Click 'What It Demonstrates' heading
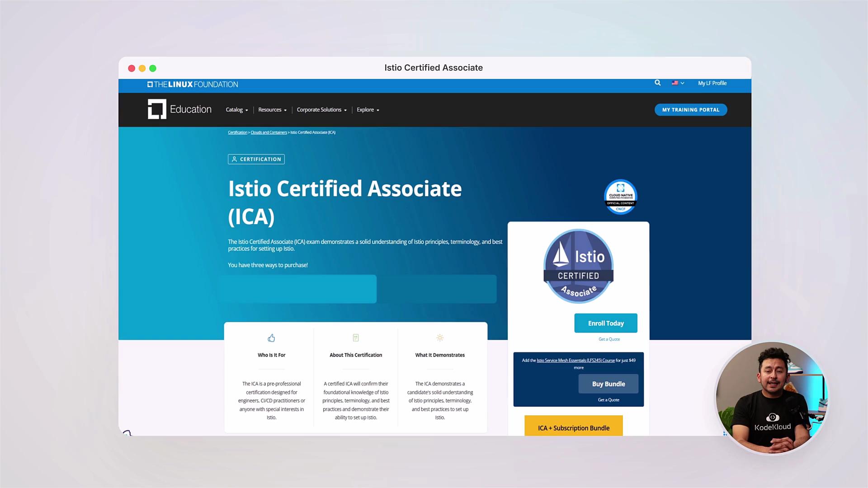 440,355
